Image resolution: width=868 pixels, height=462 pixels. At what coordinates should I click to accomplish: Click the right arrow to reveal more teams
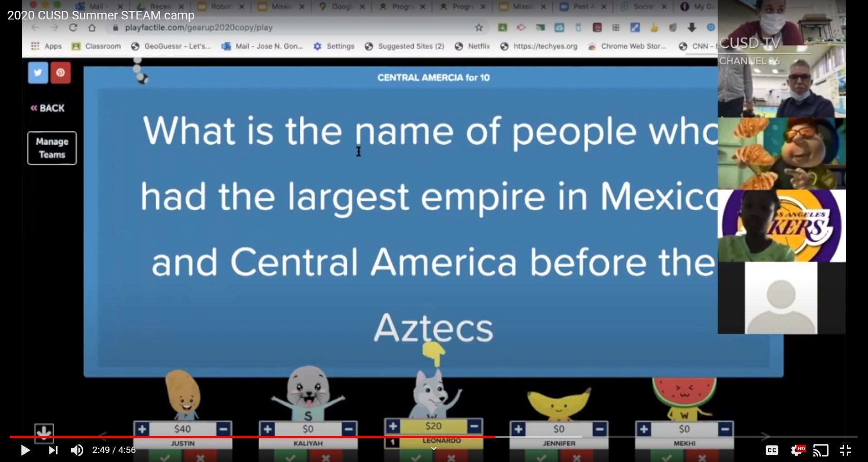click(765, 437)
